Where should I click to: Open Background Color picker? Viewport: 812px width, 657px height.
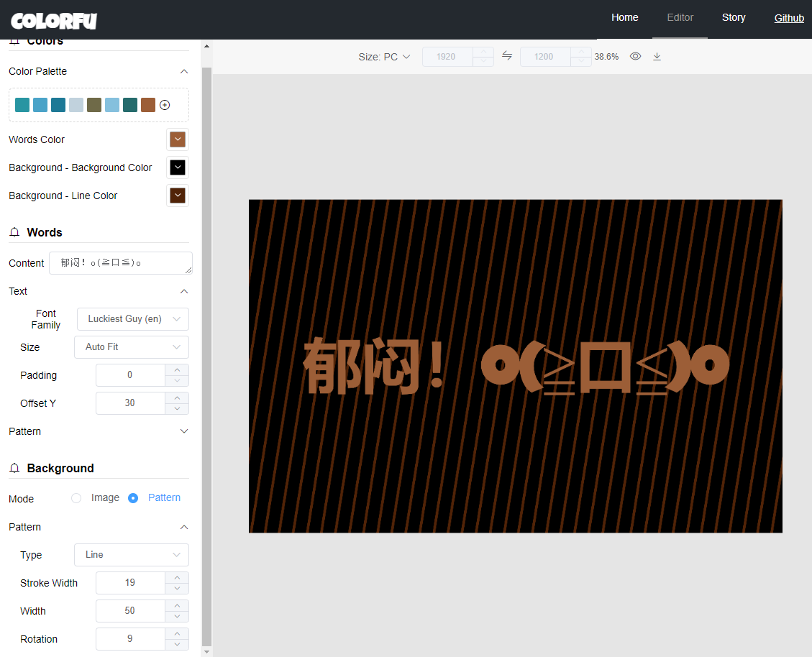(178, 167)
